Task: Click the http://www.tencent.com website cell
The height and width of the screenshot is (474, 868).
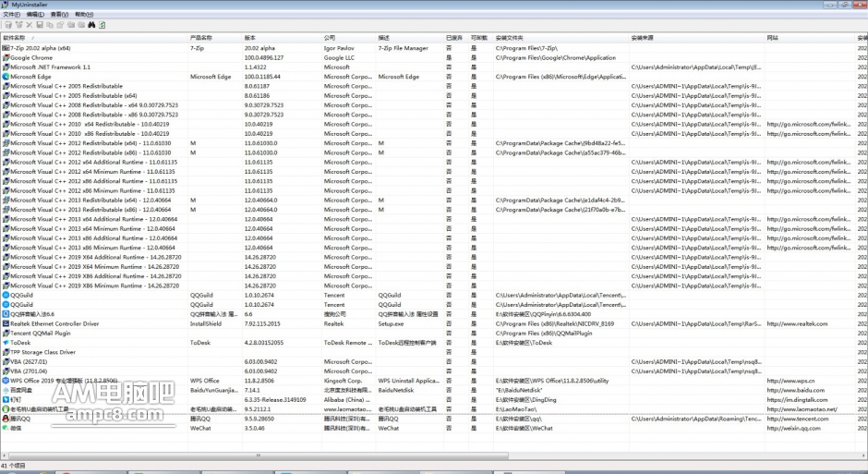Action: [798, 419]
